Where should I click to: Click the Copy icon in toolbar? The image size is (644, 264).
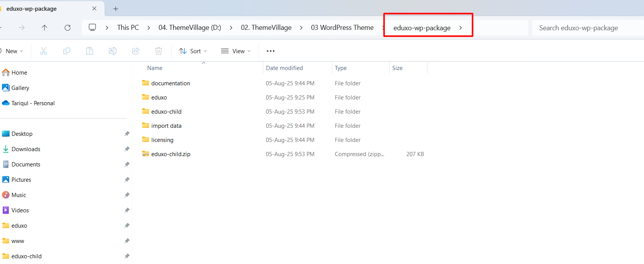tap(67, 51)
